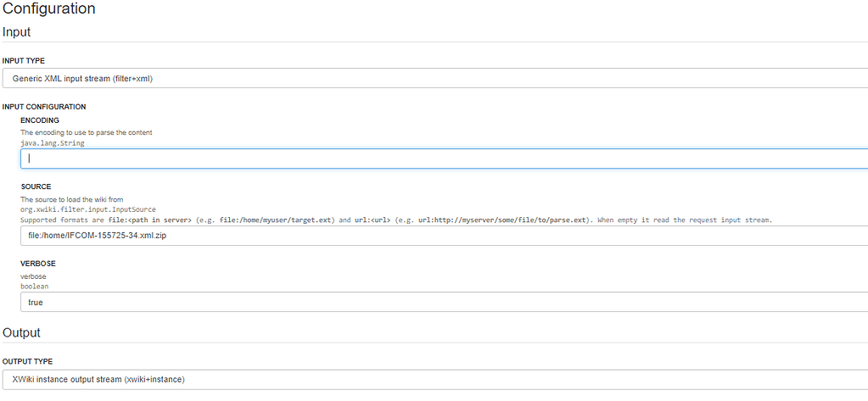Screen dimensions: 868x401
Task: Click the INPUT CONFIGURATION label
Action: [44, 107]
